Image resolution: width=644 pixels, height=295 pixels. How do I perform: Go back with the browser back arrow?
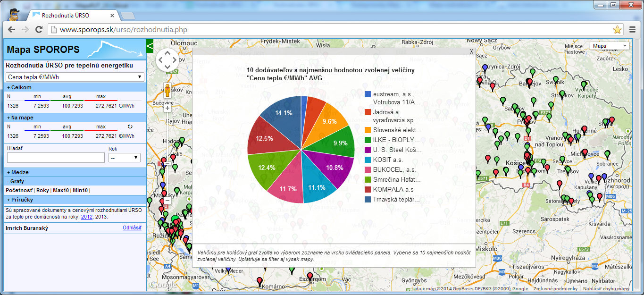[x=12, y=30]
